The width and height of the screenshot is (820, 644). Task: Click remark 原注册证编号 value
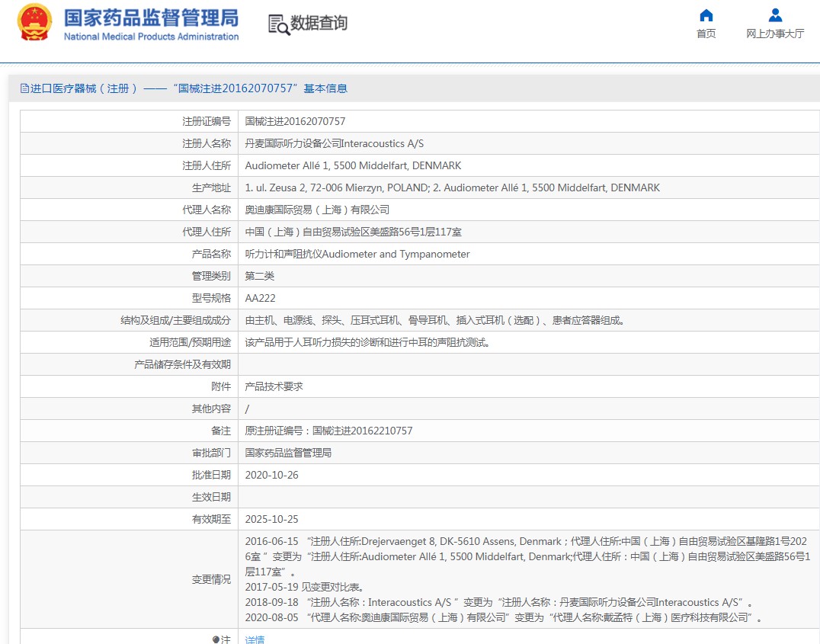(x=329, y=431)
